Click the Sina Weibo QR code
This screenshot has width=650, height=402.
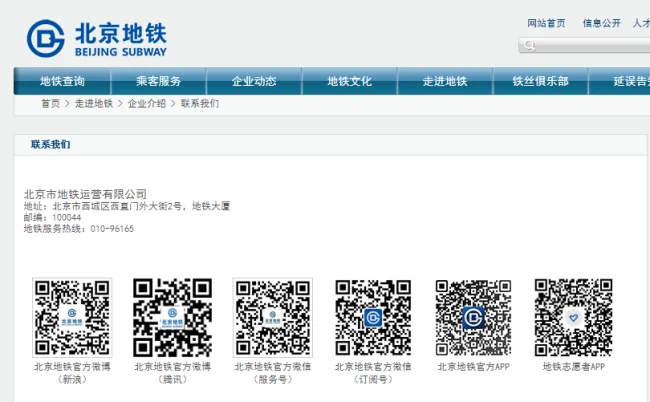click(72, 317)
